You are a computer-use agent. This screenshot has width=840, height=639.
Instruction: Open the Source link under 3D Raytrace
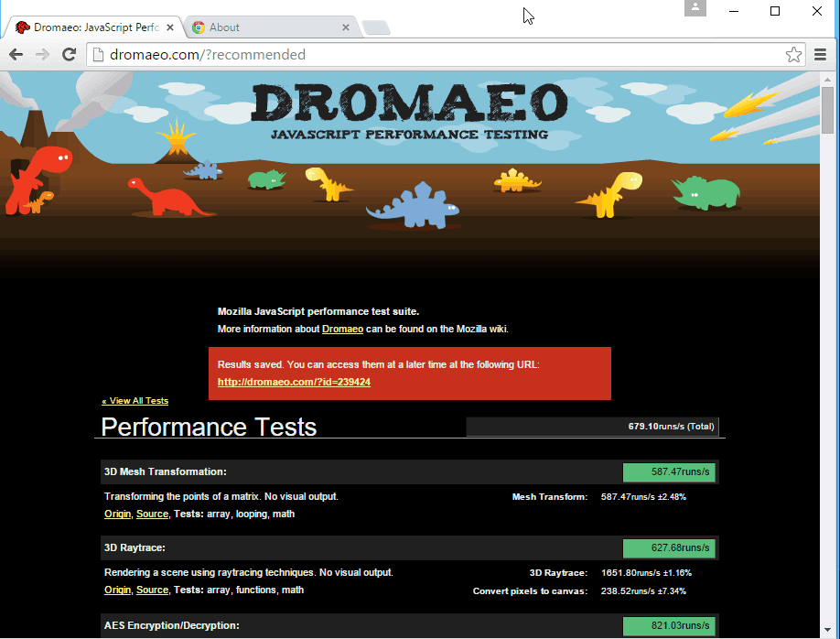point(152,590)
